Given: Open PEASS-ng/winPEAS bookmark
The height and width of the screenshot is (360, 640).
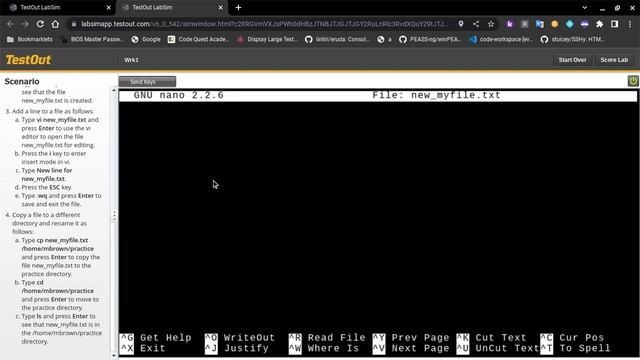Looking at the screenshot, I should [x=430, y=39].
